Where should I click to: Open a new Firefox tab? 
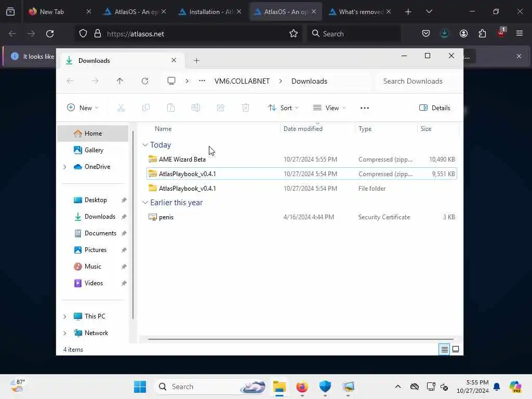pos(408,11)
